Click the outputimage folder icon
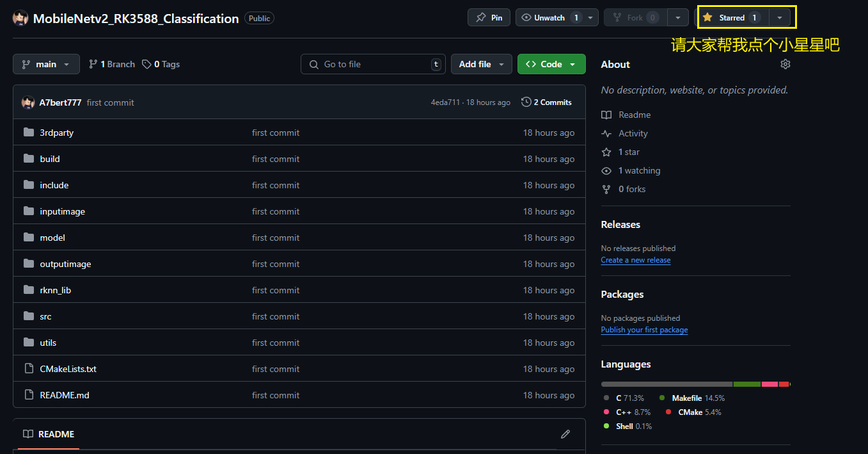Screen dimensions: 868x454 click(x=29, y=264)
